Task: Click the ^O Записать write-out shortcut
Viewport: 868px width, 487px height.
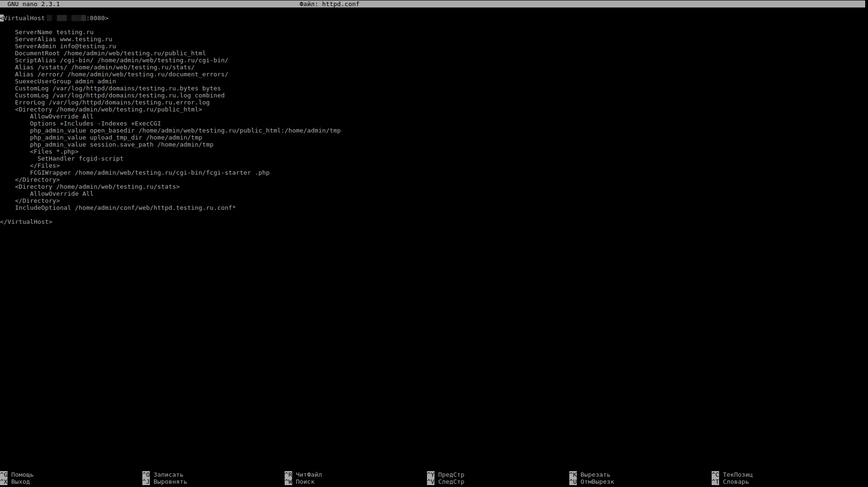Action: click(163, 474)
